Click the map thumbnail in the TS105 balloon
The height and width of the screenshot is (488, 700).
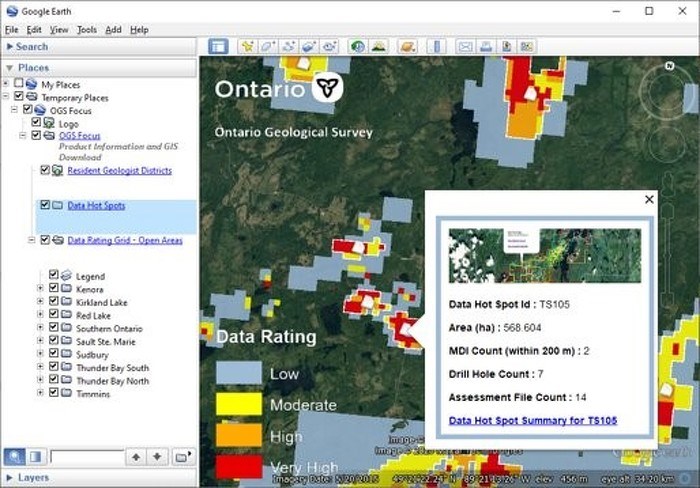[x=545, y=256]
